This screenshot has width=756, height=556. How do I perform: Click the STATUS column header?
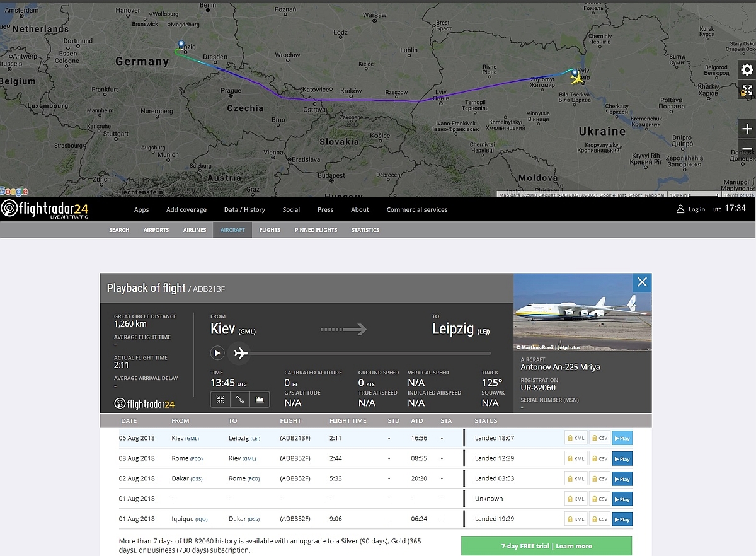tap(486, 420)
